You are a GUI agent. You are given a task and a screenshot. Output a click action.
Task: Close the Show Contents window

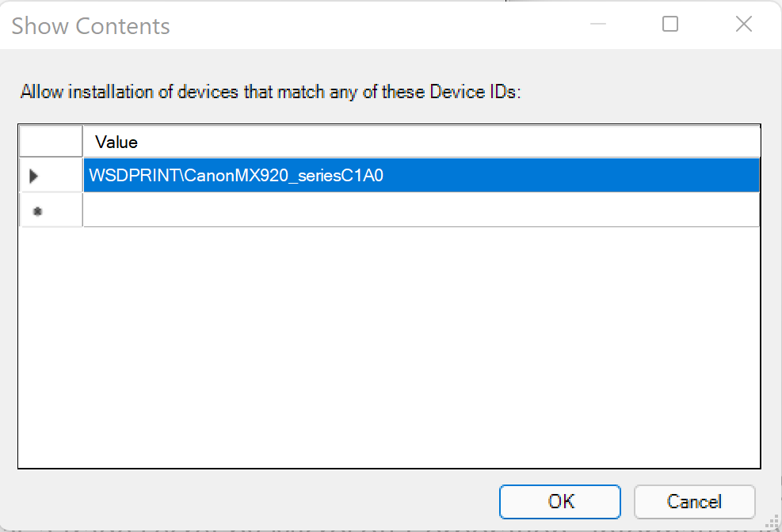[x=743, y=25]
